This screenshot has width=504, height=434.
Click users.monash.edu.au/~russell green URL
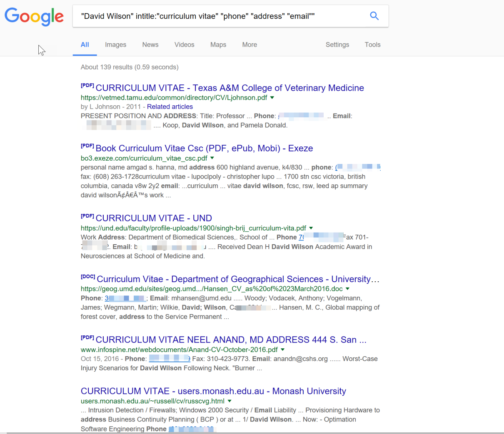tap(152, 401)
